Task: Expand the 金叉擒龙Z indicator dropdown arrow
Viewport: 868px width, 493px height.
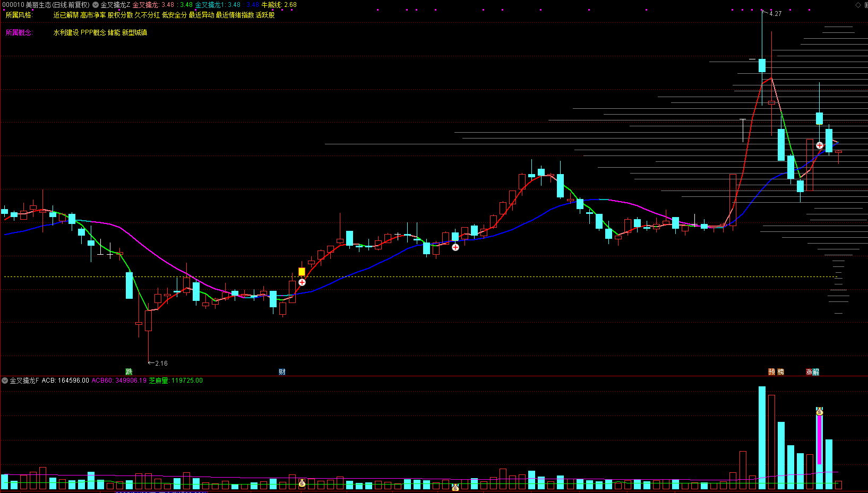Action: [96, 5]
